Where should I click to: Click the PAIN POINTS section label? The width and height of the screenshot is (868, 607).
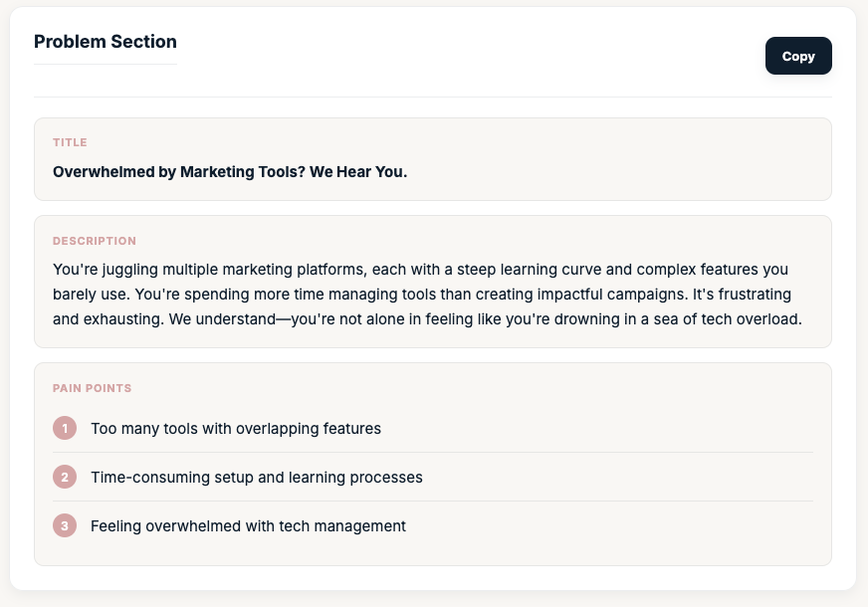(x=93, y=388)
